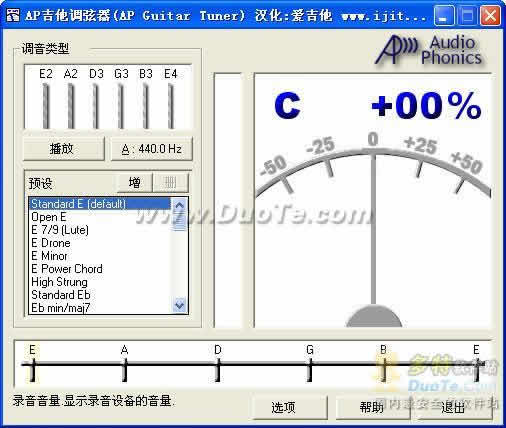The height and width of the screenshot is (428, 506).
Task: Click preset list scroll down arrow
Action: (180, 305)
